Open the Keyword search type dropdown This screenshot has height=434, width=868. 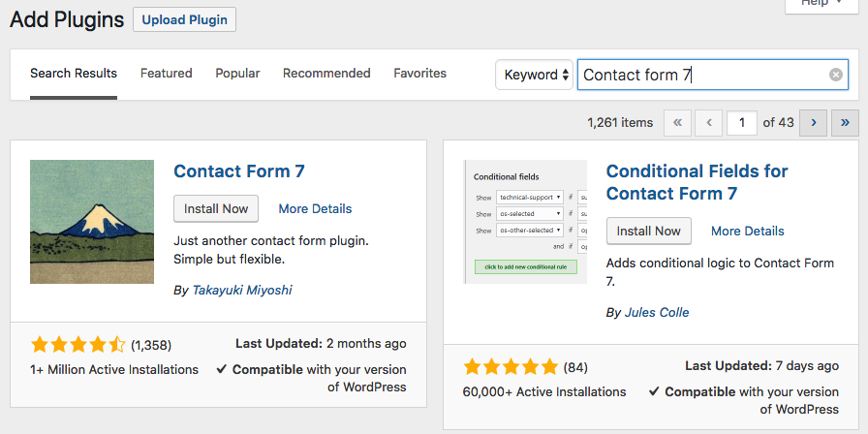(x=534, y=75)
